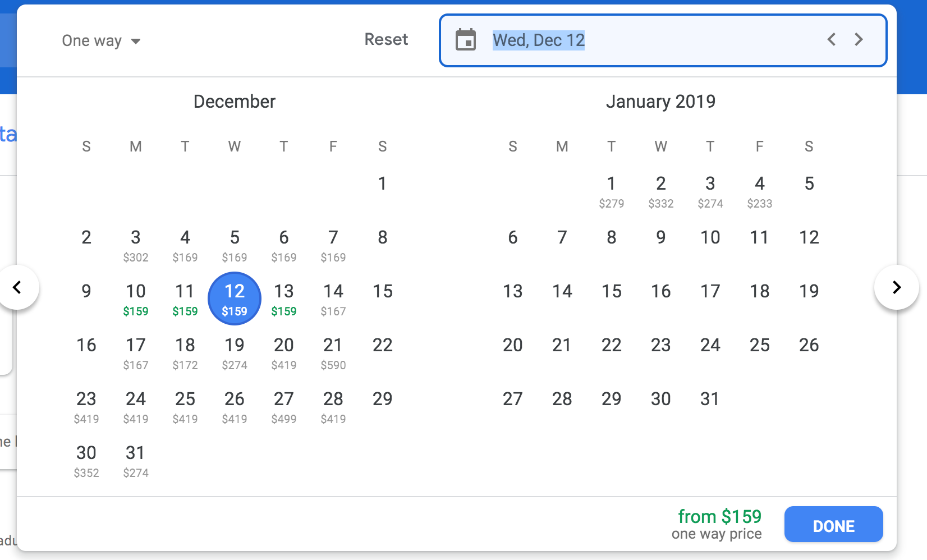Pick December 10 with $159 fare

136,299
